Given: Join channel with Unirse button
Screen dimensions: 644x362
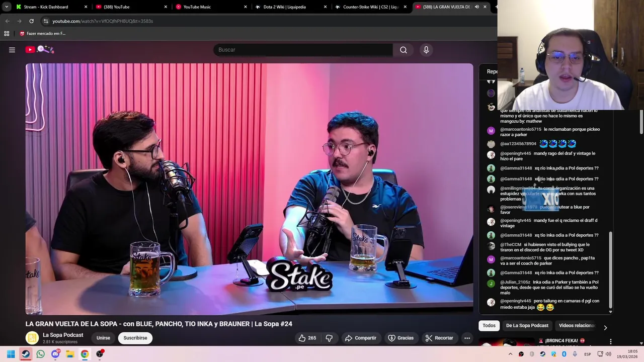Looking at the screenshot, I should click(103, 338).
